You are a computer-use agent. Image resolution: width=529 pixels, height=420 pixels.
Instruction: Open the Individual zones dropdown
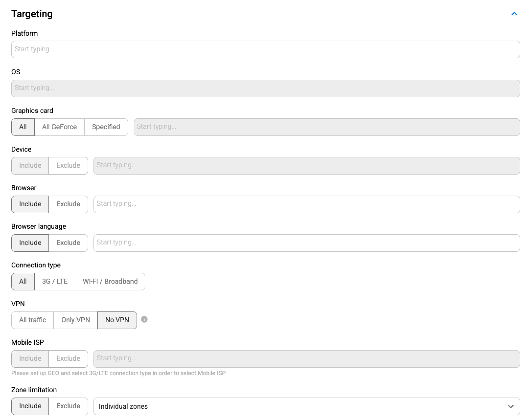click(x=306, y=406)
